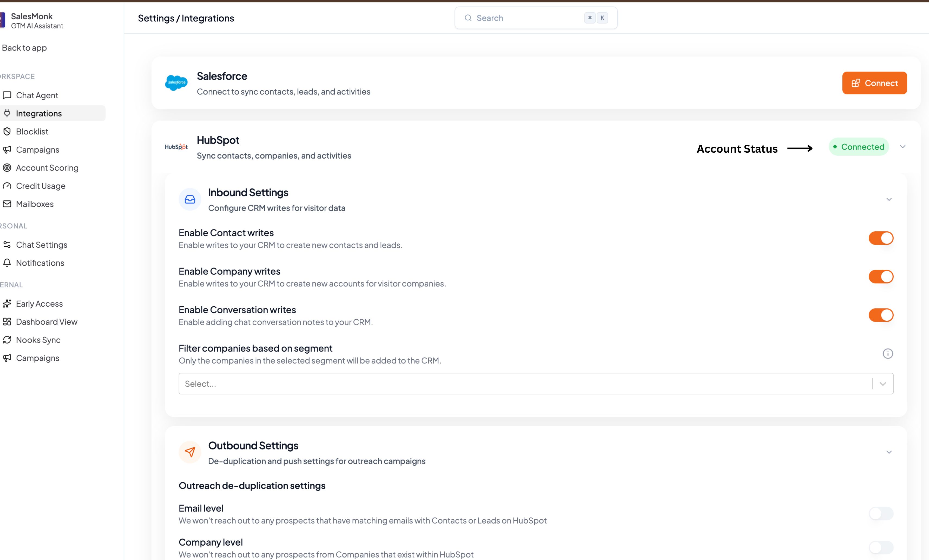The width and height of the screenshot is (929, 560).
Task: Enable the Email level de-duplication toggle
Action: click(881, 514)
